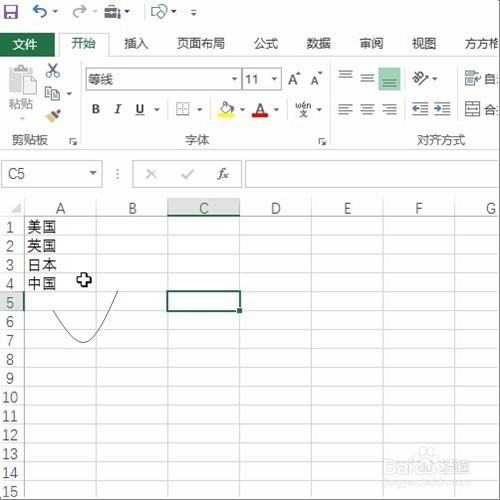Screen dimensions: 500x500
Task: Switch to the 视图 (View) tab
Action: tap(424, 44)
